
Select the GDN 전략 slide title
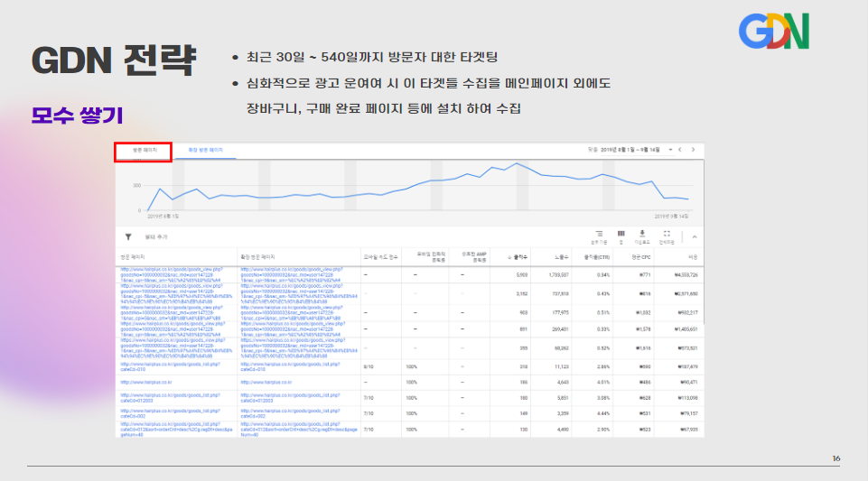click(114, 60)
